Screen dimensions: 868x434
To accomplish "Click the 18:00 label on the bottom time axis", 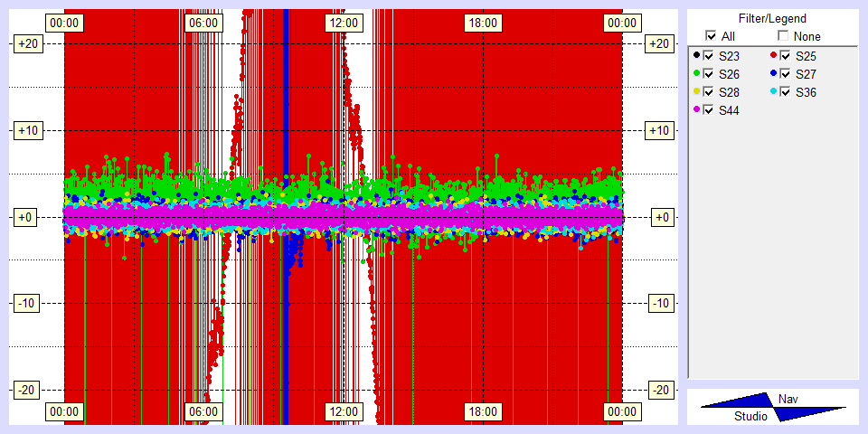I will (x=482, y=411).
